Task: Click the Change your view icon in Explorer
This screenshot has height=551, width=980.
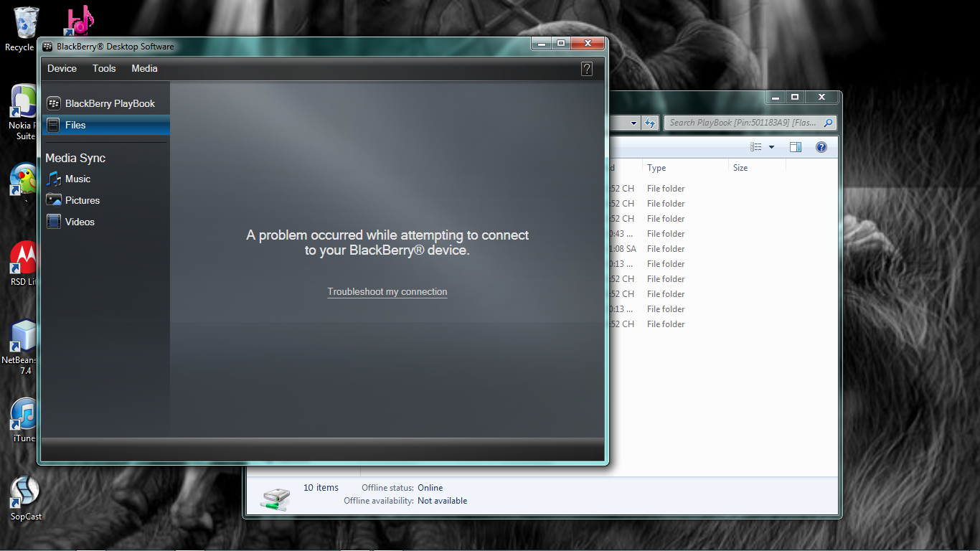Action: click(756, 147)
